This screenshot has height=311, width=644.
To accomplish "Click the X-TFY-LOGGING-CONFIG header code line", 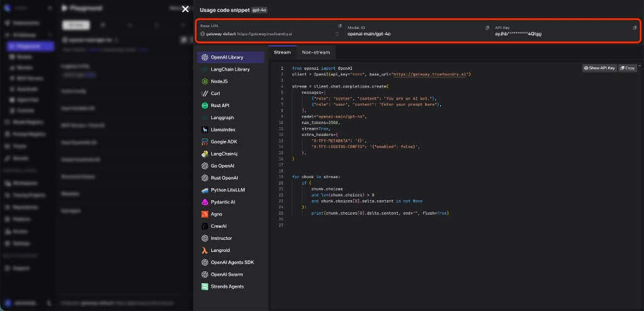I will point(366,147).
